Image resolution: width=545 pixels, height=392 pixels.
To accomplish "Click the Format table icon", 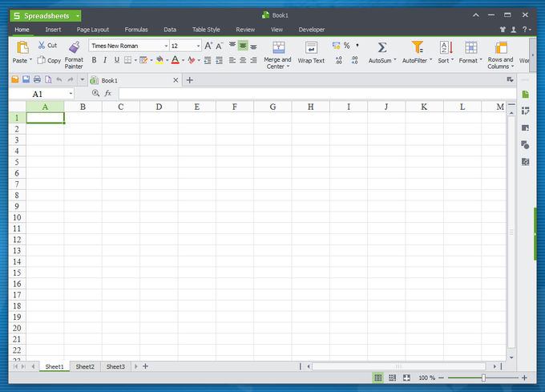I will point(471,47).
